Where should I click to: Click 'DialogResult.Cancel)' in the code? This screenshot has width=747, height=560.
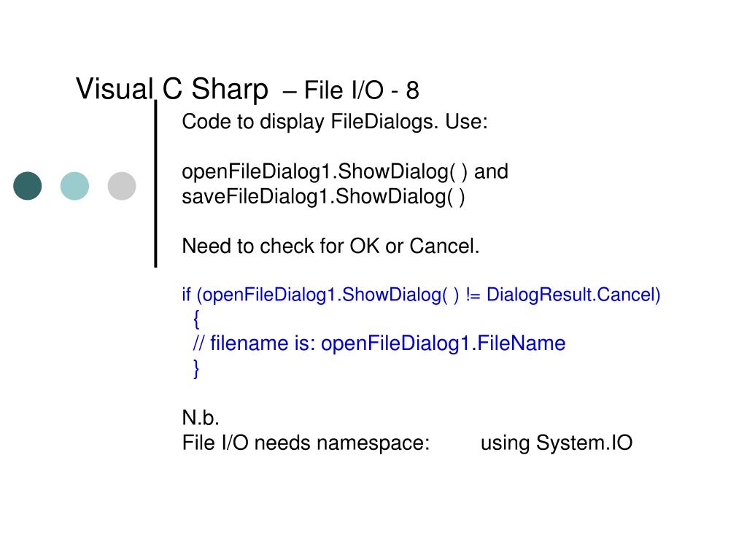pos(573,295)
